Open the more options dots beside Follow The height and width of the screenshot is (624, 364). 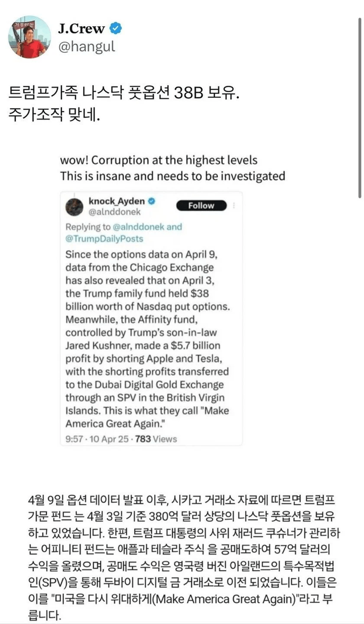(x=234, y=205)
